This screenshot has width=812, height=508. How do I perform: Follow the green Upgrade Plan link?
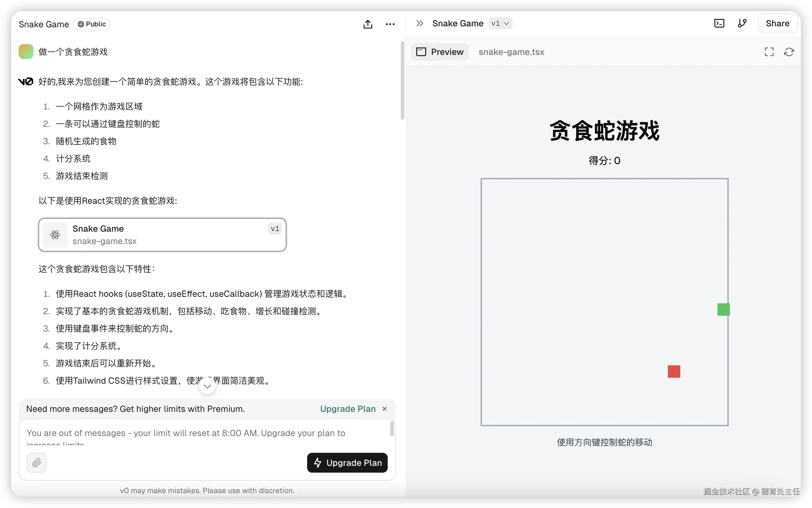click(x=347, y=409)
